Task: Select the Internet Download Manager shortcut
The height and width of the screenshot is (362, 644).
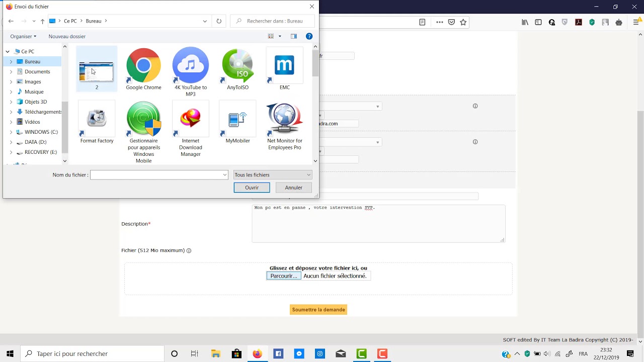Action: pyautogui.click(x=190, y=129)
